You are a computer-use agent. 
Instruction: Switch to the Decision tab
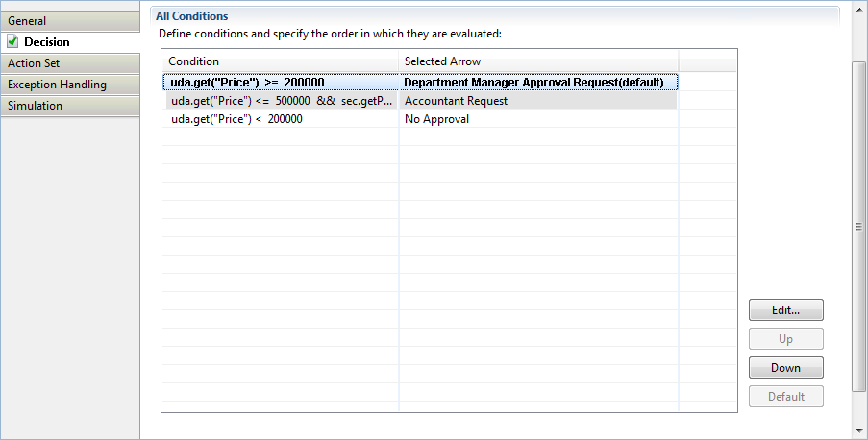(47, 42)
